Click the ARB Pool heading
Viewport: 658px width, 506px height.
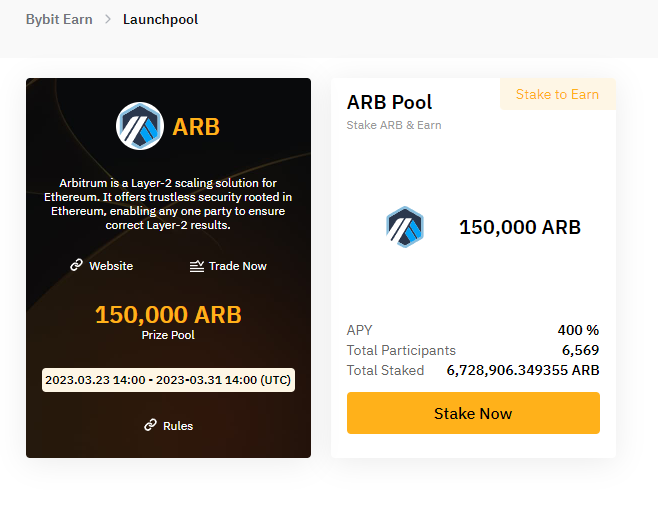389,102
